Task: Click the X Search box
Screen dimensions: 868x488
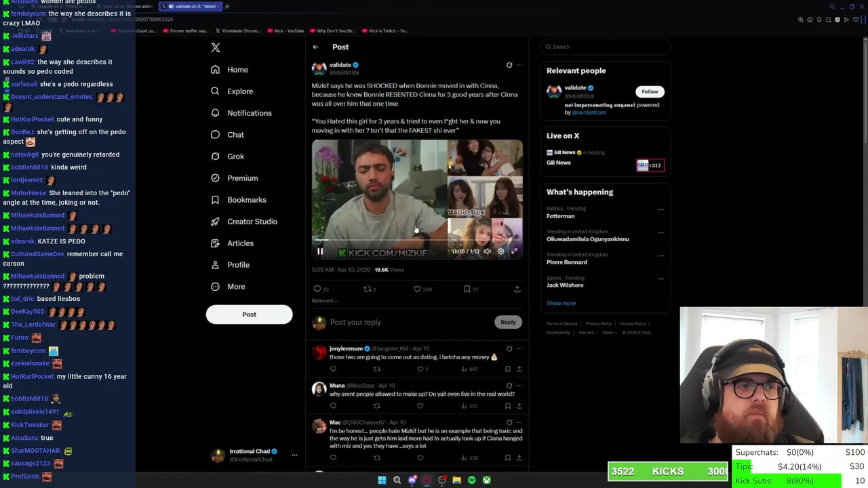Action: (606, 47)
